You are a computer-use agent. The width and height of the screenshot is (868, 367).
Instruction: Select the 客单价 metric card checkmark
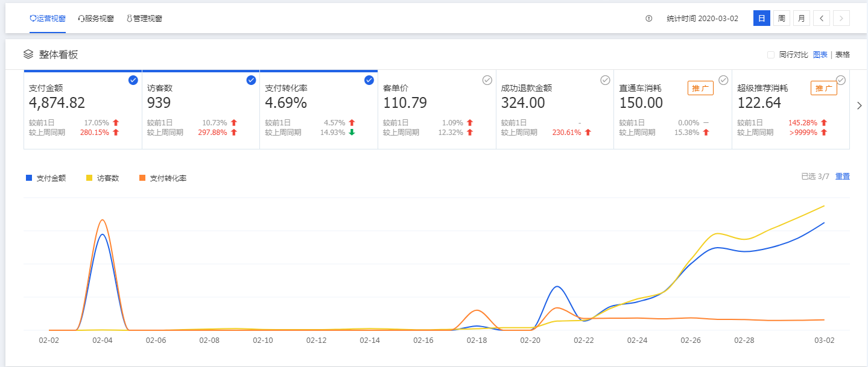[x=487, y=80]
